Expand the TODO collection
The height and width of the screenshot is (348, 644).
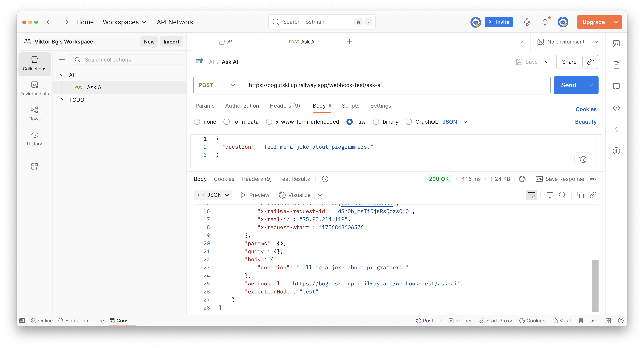pyautogui.click(x=62, y=100)
